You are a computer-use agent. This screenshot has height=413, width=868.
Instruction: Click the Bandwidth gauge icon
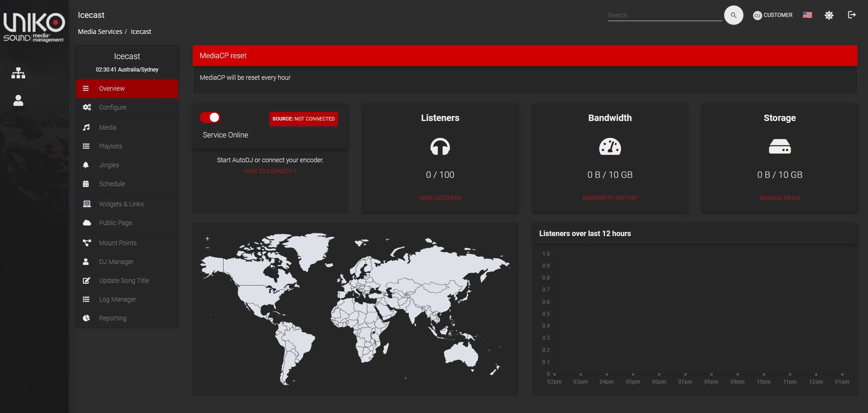pyautogui.click(x=610, y=147)
